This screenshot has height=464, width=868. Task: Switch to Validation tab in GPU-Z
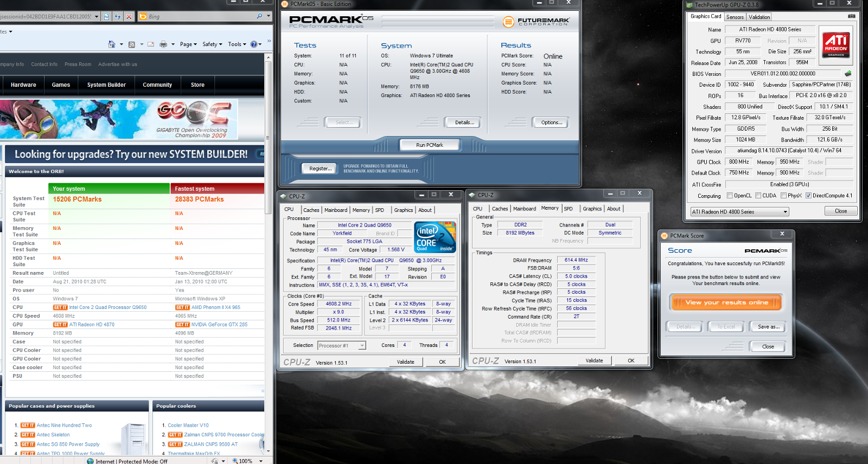coord(759,17)
